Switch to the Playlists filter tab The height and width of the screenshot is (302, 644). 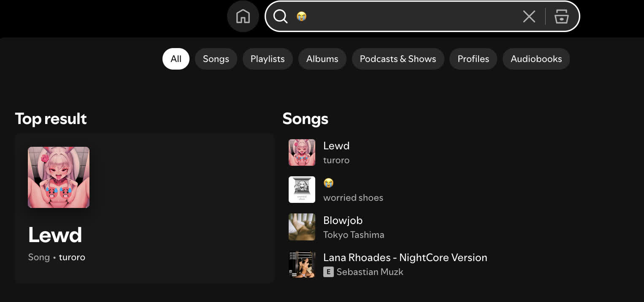coord(268,59)
